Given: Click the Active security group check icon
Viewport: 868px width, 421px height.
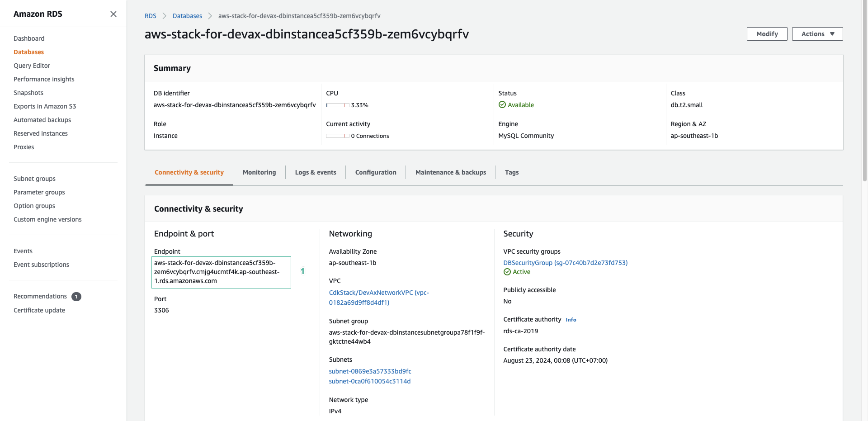Looking at the screenshot, I should (507, 272).
